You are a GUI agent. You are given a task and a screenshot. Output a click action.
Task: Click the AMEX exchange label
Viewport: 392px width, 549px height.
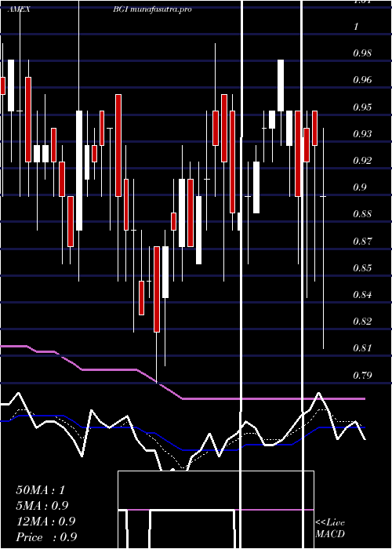(x=19, y=9)
